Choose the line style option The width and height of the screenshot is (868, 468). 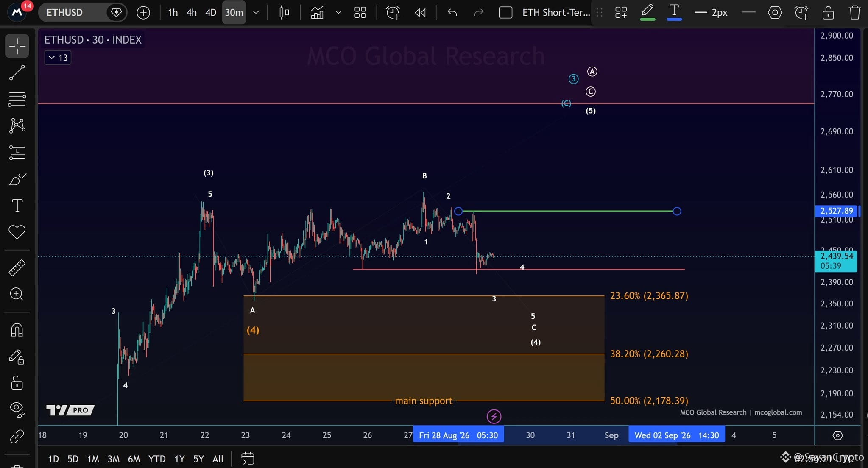pyautogui.click(x=748, y=13)
